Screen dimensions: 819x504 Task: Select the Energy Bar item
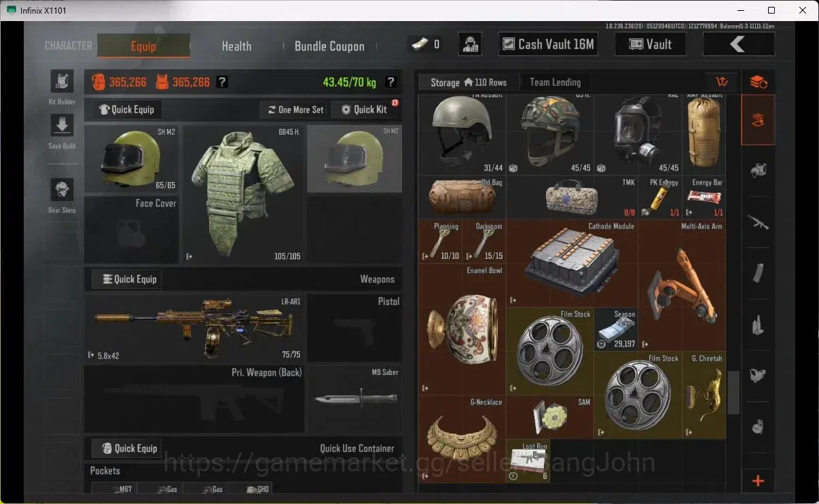(704, 198)
